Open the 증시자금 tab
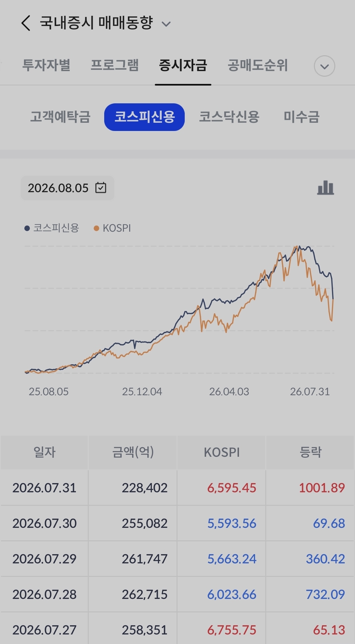 (x=183, y=65)
